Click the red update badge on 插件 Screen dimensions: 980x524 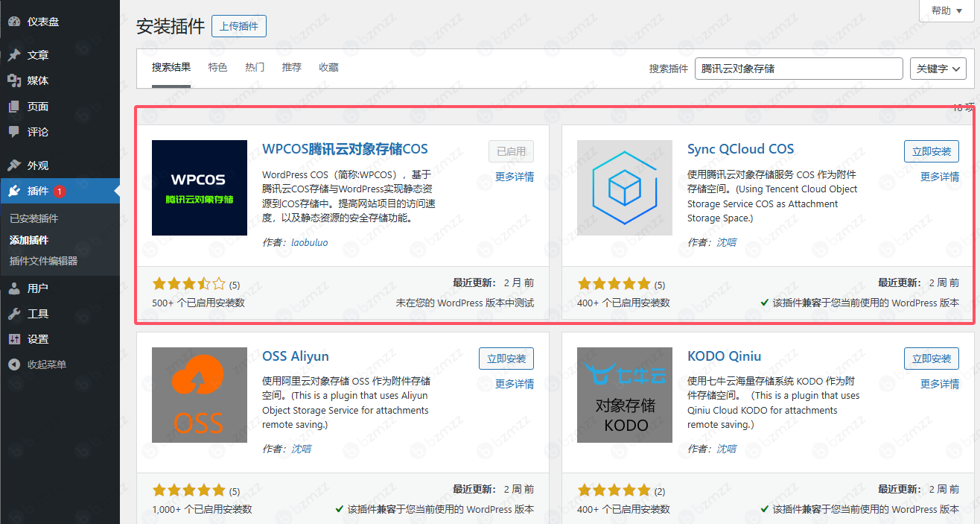[60, 192]
